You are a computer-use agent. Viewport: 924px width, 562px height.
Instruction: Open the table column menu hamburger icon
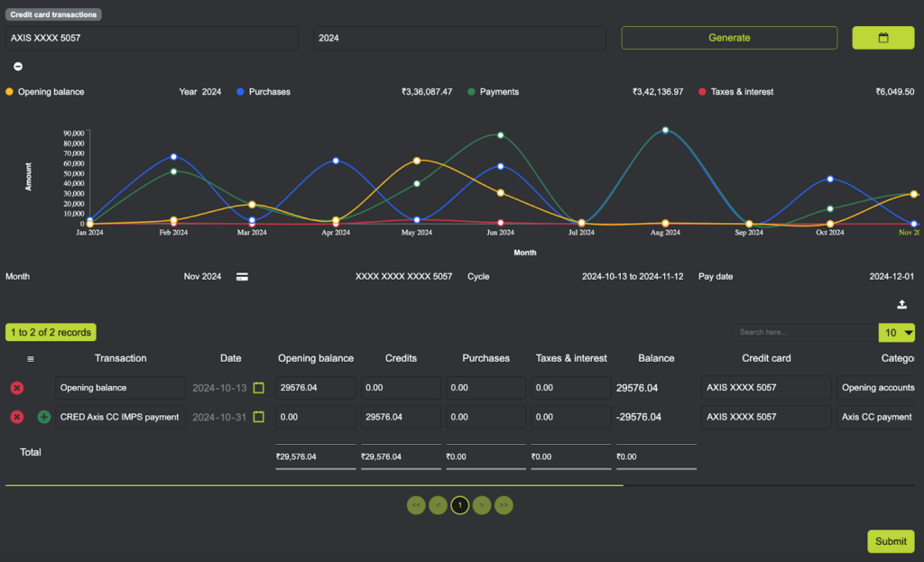pyautogui.click(x=31, y=359)
